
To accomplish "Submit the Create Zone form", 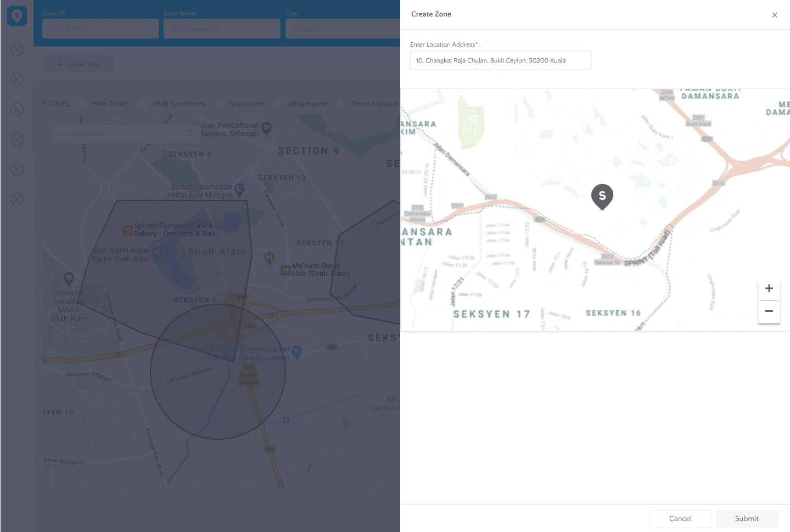I will click(747, 518).
